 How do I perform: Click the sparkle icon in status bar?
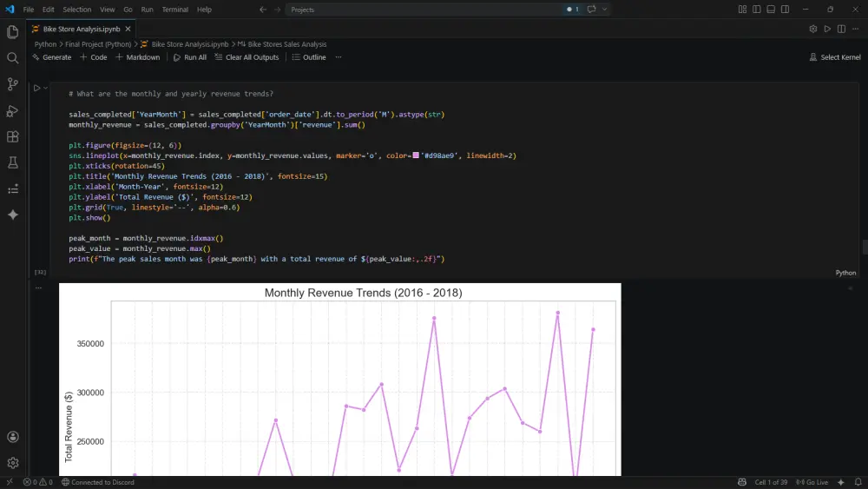[x=841, y=482]
